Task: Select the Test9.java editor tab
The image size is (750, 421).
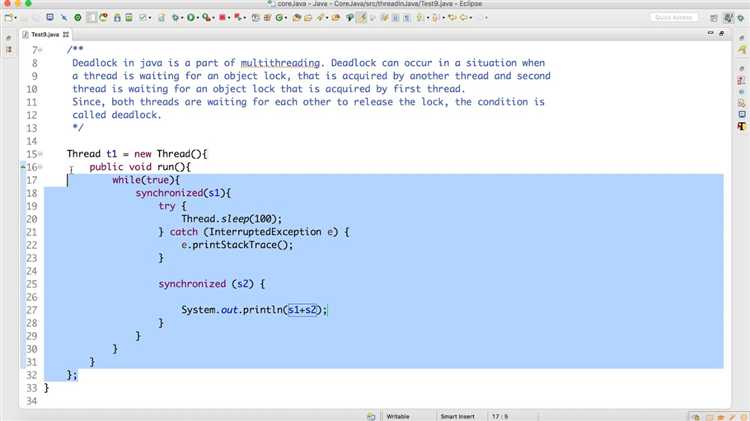Action: pos(44,34)
